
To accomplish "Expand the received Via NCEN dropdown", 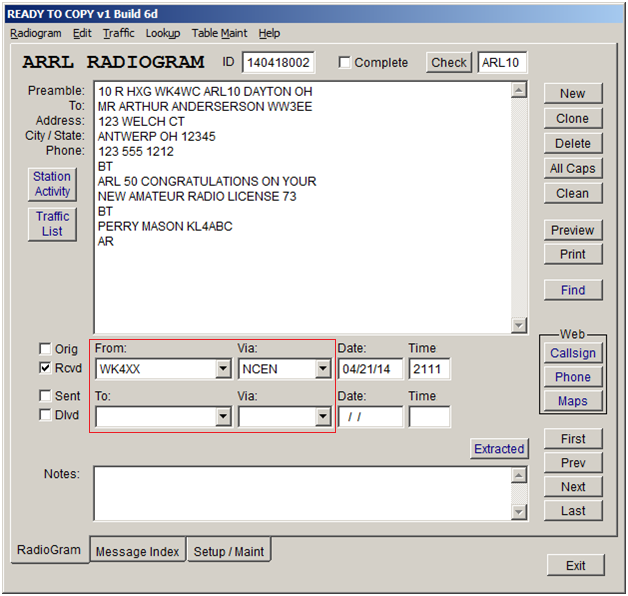I will pyautogui.click(x=322, y=368).
